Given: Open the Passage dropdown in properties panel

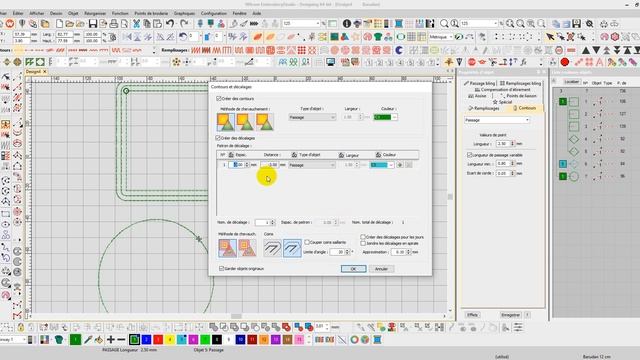Looking at the screenshot, I should (497, 120).
